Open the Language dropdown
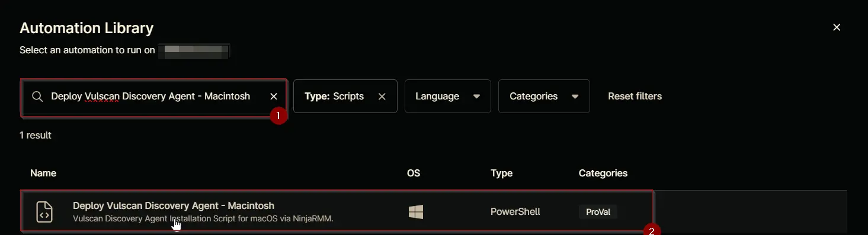 point(447,96)
